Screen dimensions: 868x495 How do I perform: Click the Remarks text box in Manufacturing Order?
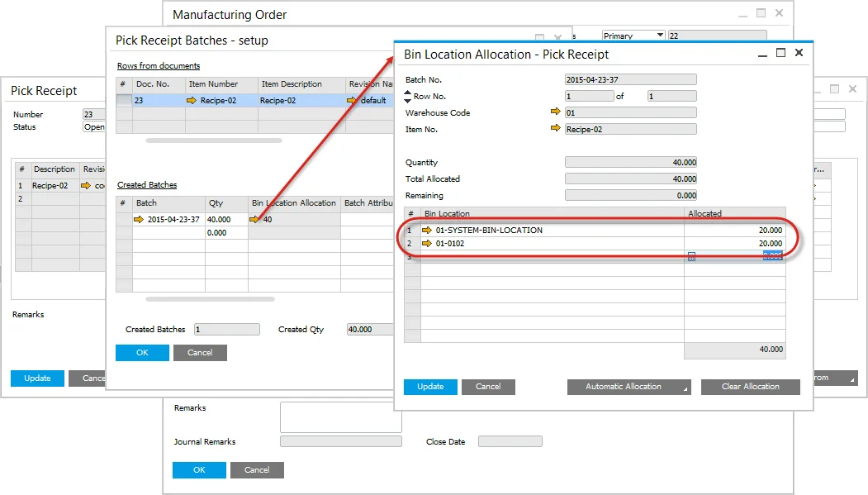point(340,417)
